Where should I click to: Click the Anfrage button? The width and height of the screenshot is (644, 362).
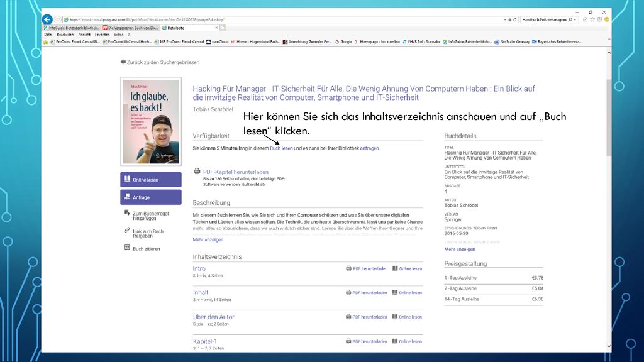[151, 197]
